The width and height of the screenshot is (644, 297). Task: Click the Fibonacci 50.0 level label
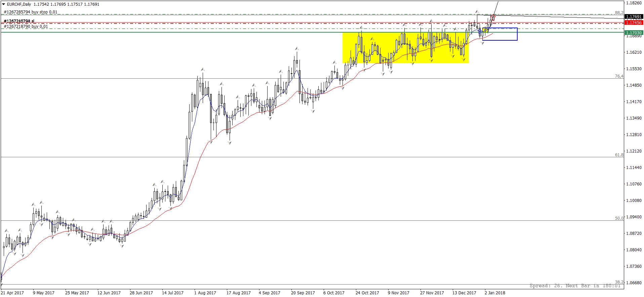coord(619,218)
